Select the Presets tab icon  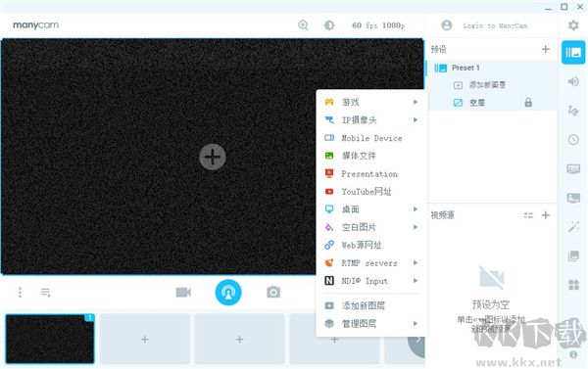coord(573,53)
